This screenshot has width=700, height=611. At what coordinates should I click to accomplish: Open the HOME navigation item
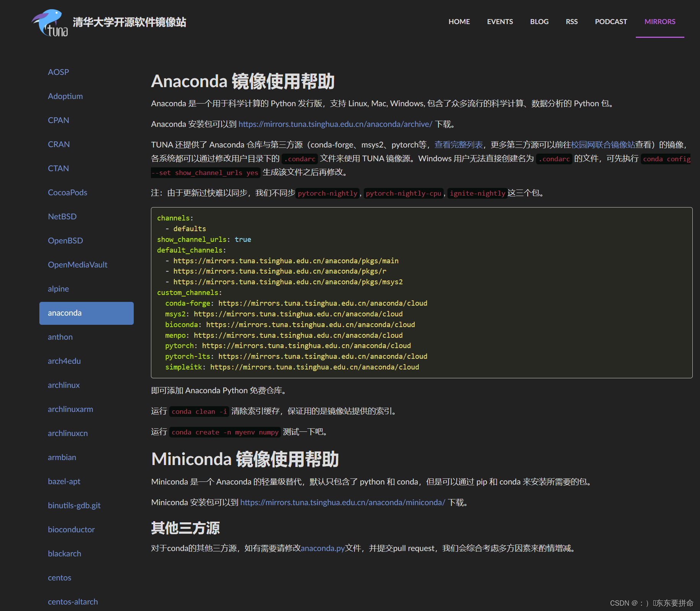[x=459, y=22]
